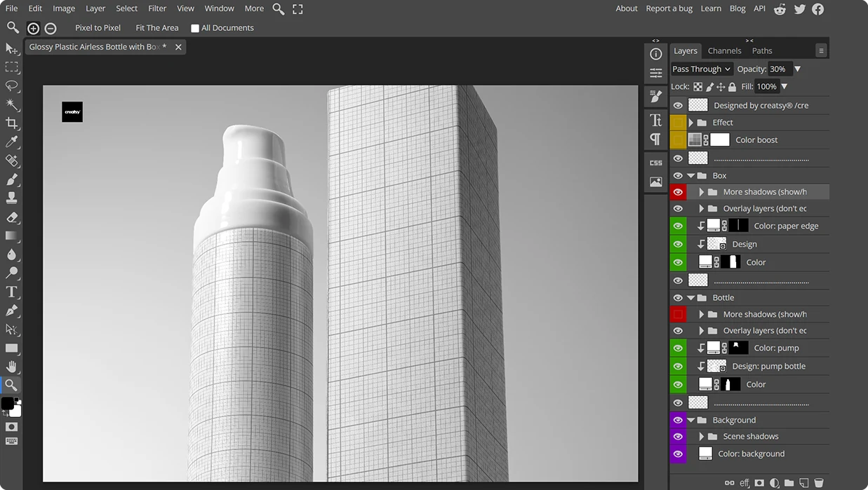Enable the All Documents checkbox
The image size is (868, 490).
point(195,29)
